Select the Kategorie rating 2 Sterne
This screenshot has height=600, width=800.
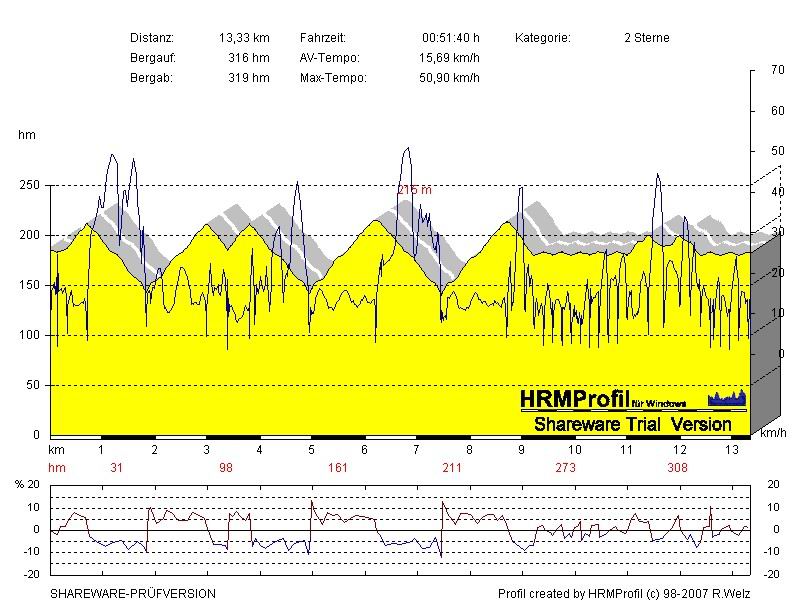point(646,38)
